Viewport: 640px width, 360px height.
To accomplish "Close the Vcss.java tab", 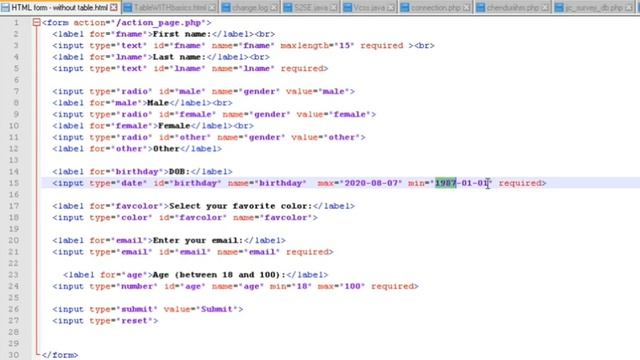I will pyautogui.click(x=391, y=8).
